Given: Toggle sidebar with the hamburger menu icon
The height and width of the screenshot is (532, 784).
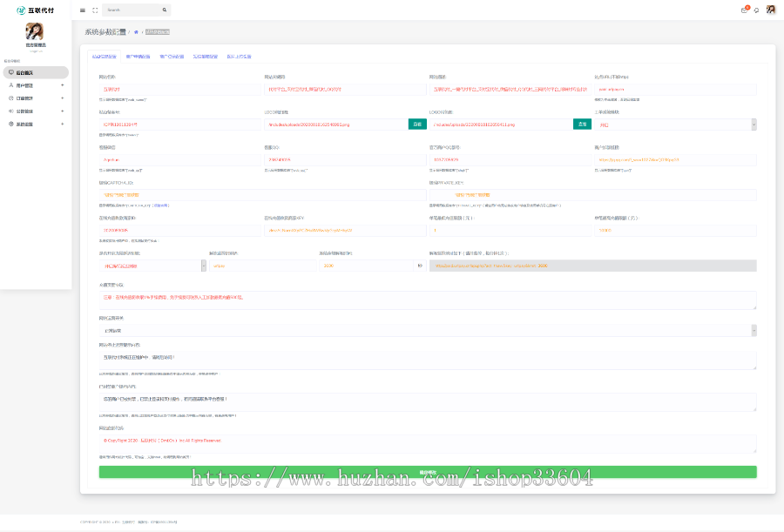Looking at the screenshot, I should pyautogui.click(x=83, y=10).
